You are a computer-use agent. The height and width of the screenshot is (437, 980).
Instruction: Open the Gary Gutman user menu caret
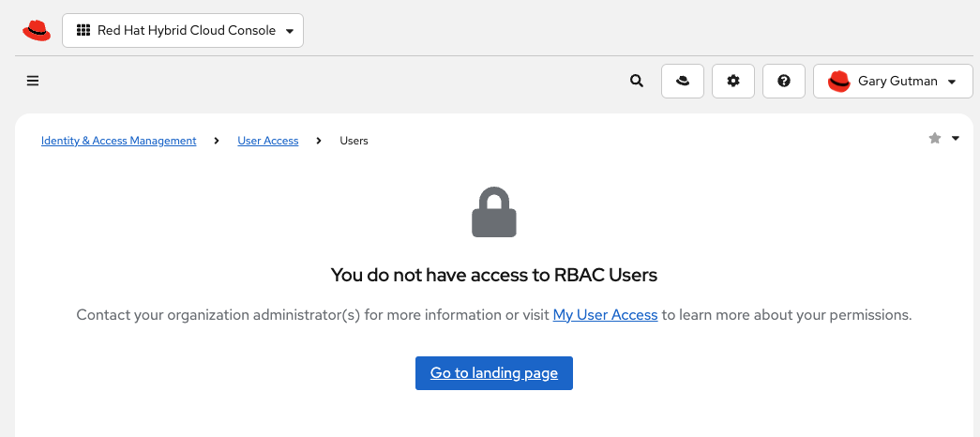953,82
